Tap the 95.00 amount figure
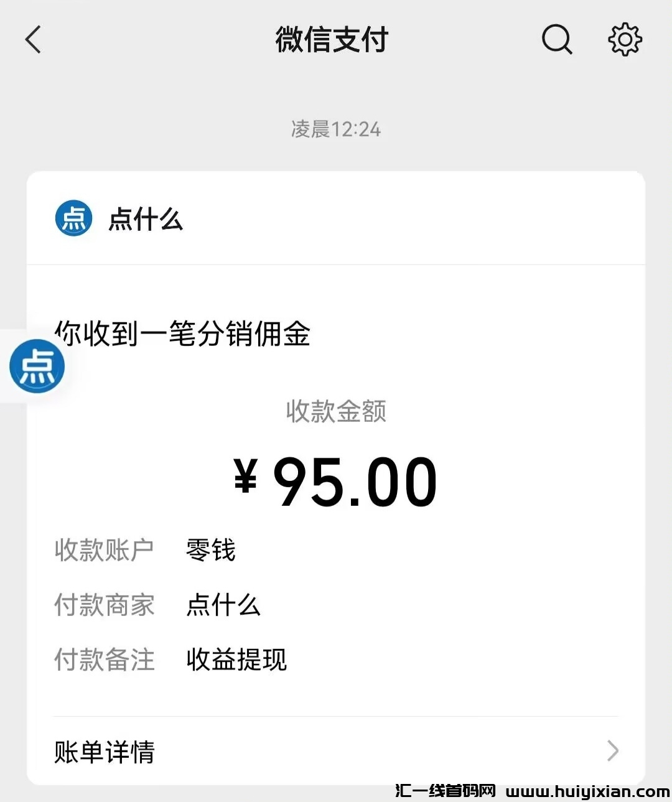The height and width of the screenshot is (802, 672). [355, 482]
